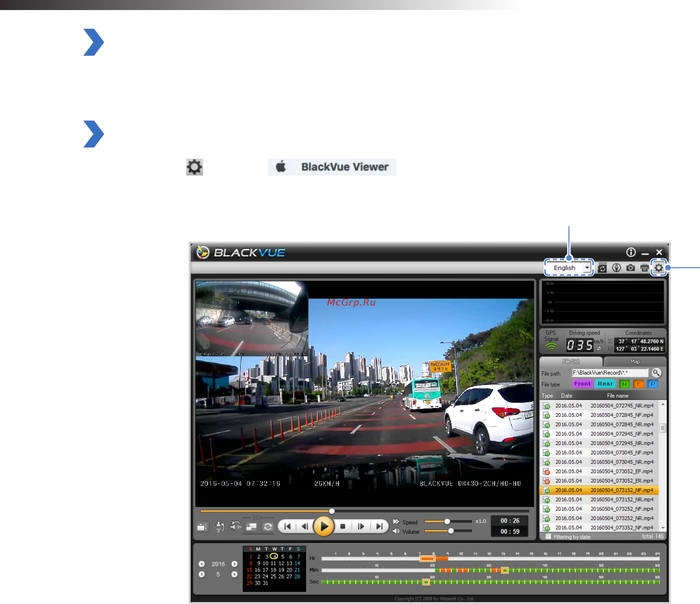Click the Speed slider handle
Image resolution: width=700 pixels, height=604 pixels.
[447, 522]
